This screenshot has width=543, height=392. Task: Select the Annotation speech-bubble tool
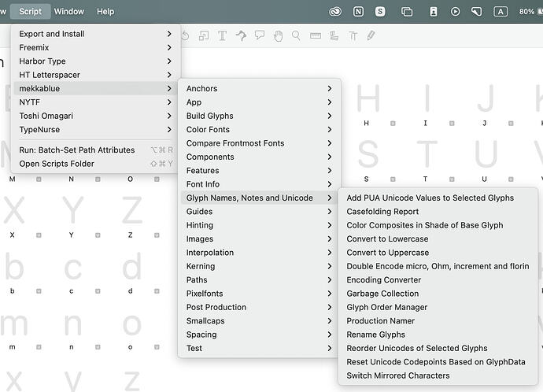pyautogui.click(x=260, y=35)
